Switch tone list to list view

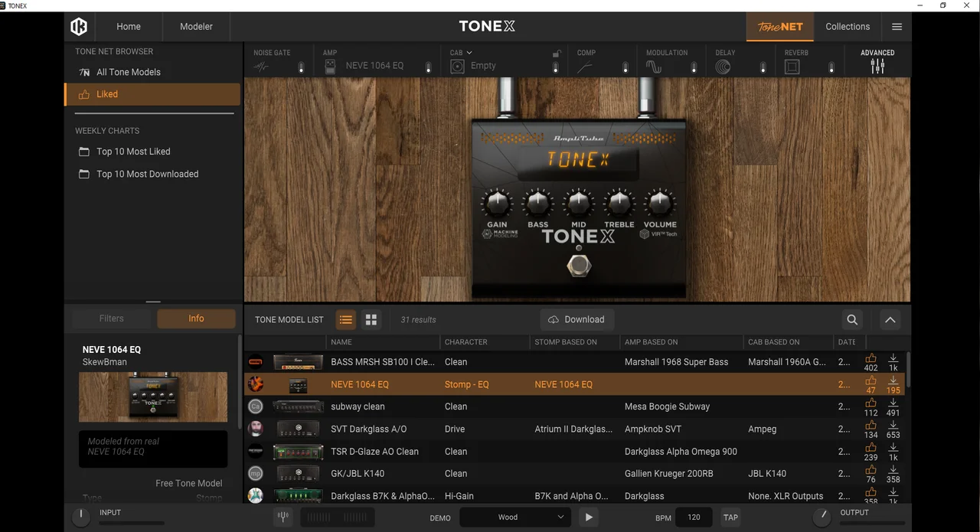(x=346, y=320)
